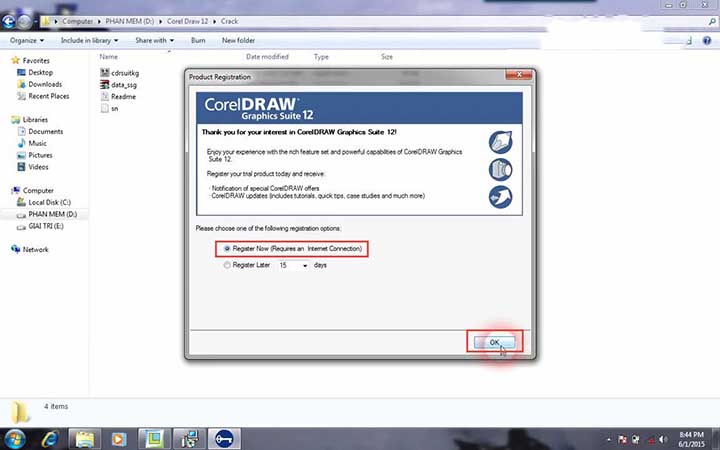Click Burn in the Explorer toolbar
This screenshot has height=450, width=720.
coord(198,40)
